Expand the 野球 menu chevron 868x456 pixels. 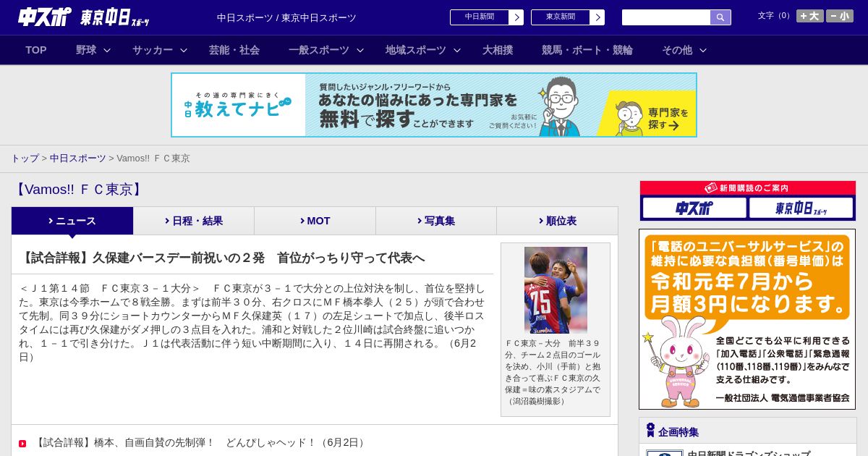[107, 51]
